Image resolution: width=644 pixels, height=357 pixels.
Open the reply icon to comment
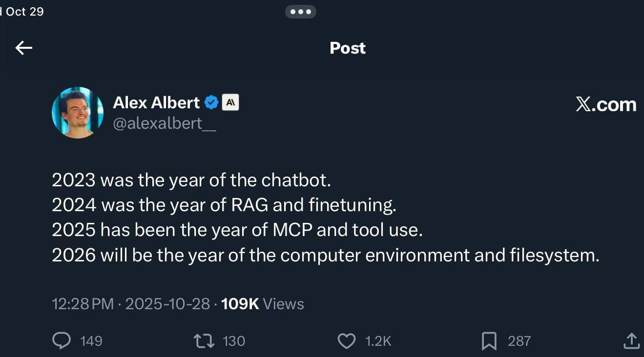coord(62,341)
